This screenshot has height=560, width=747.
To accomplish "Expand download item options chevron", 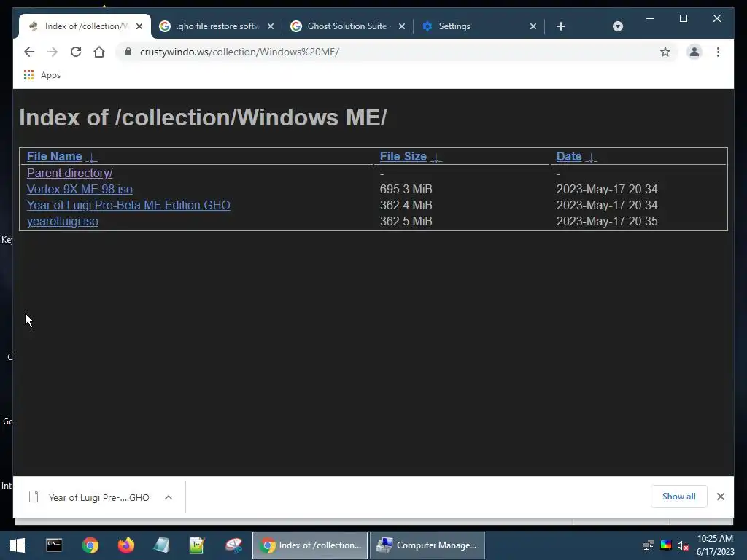I will [169, 497].
